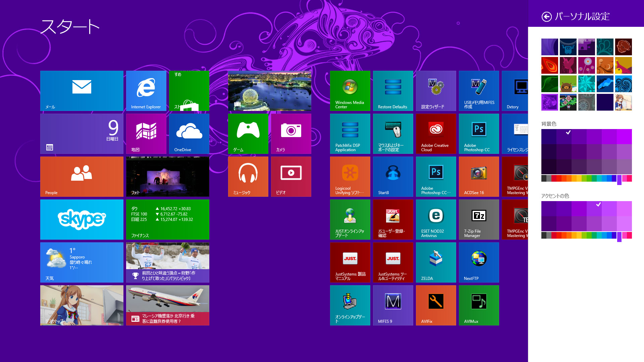Launch the MIFES 9 tile
The height and width of the screenshot is (362, 644).
[x=393, y=305]
